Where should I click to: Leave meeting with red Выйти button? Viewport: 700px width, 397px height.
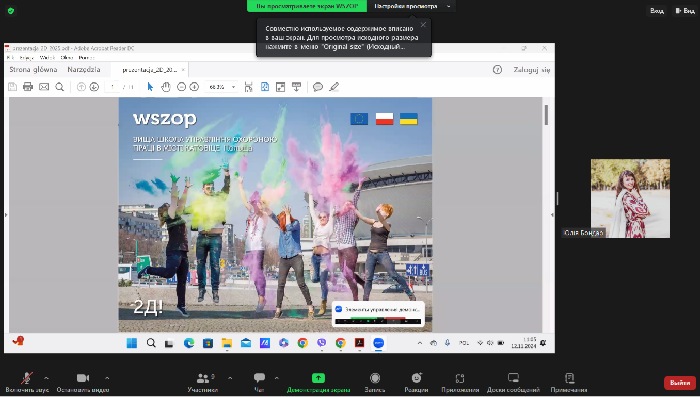(680, 383)
